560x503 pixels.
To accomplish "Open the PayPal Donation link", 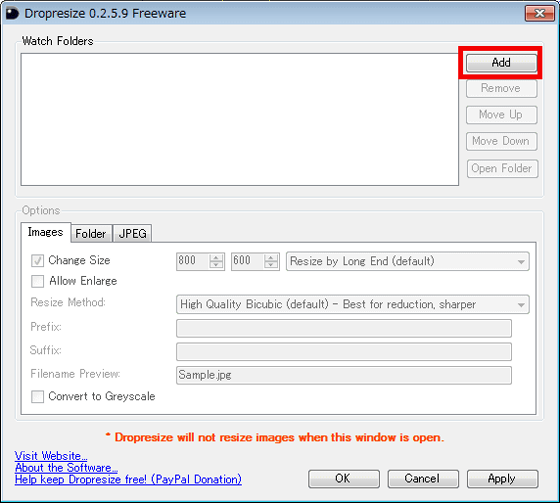I will point(128,479).
